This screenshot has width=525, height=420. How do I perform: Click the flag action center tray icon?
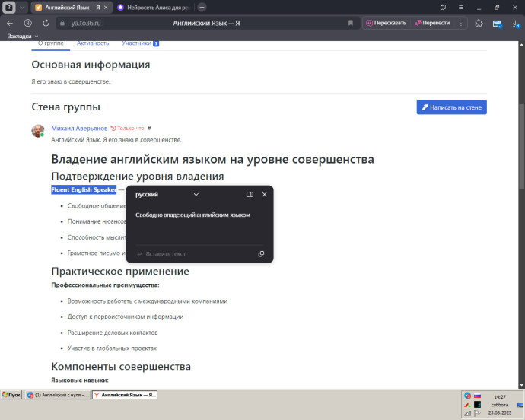pyautogui.click(x=478, y=414)
